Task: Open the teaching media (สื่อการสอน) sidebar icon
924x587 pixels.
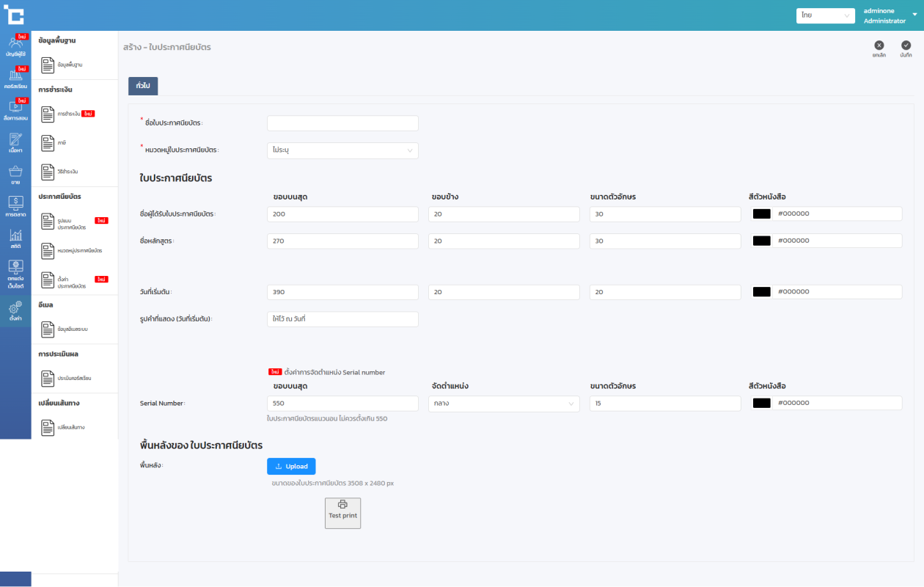Action: pos(15,109)
